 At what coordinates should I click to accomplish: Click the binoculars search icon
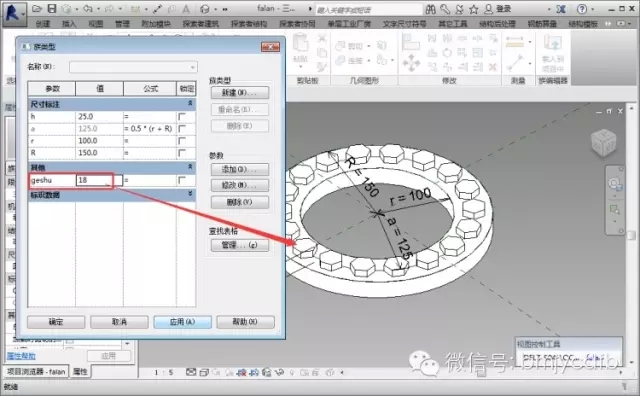pos(431,9)
